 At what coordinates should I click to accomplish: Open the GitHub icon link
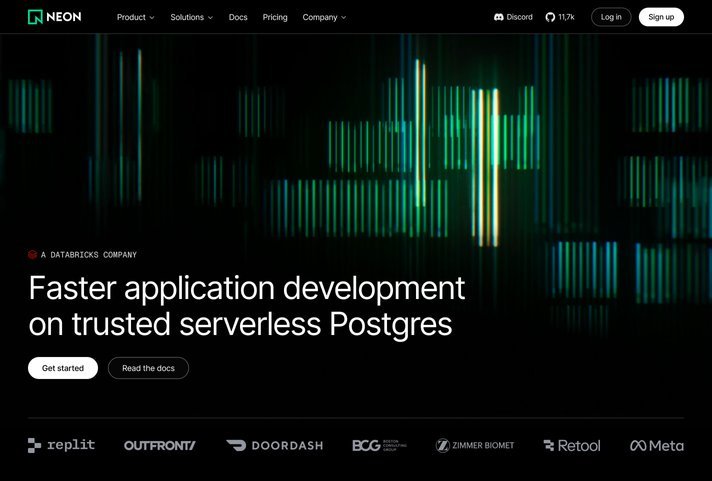[550, 17]
